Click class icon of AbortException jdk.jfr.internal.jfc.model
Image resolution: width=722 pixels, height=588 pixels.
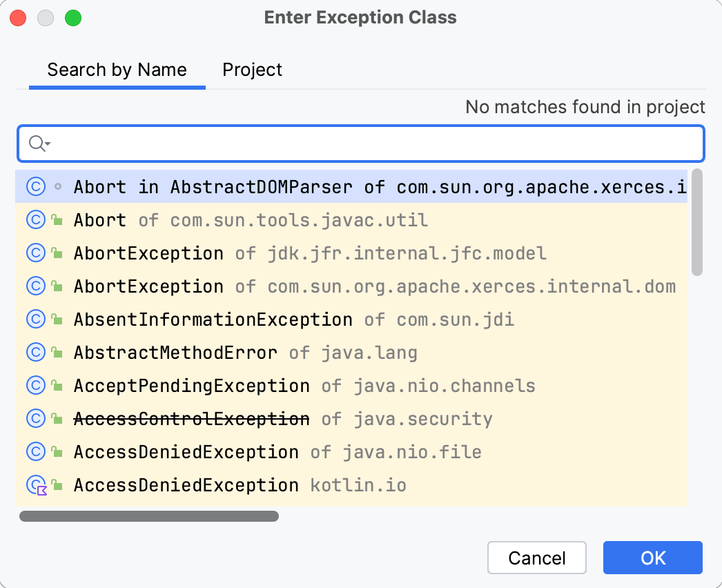[x=36, y=253]
